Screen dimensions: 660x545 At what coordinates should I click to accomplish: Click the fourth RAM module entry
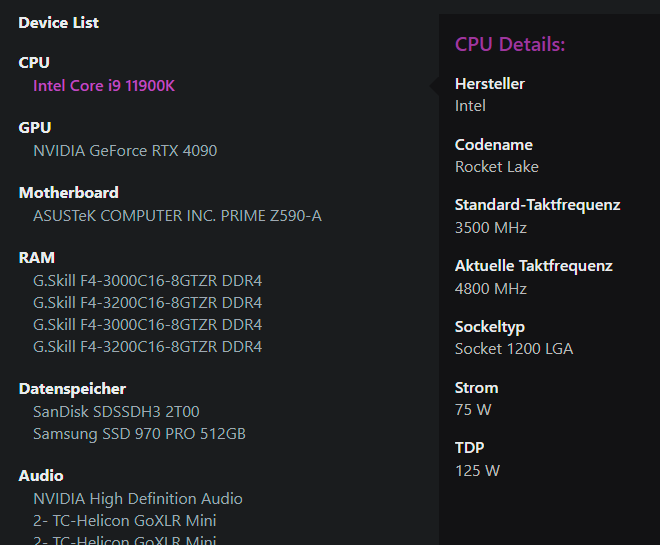click(x=147, y=347)
